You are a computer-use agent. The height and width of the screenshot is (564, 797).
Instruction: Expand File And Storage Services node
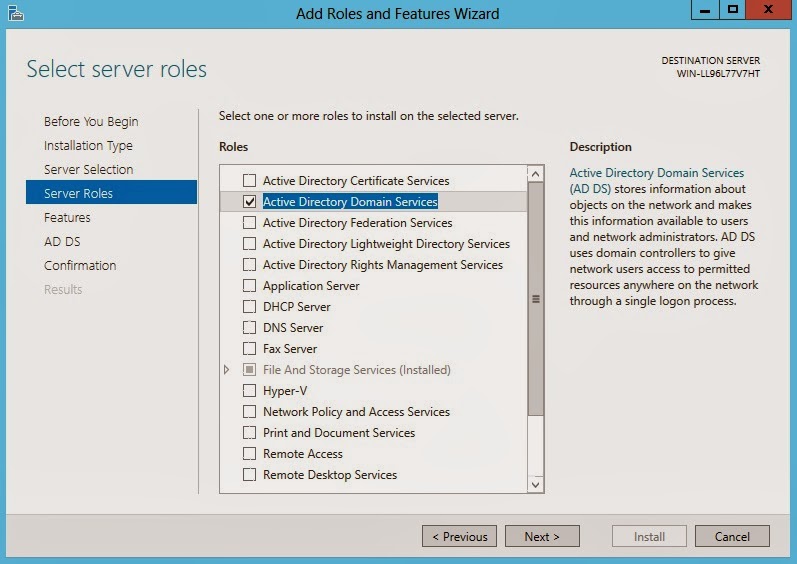pos(227,370)
